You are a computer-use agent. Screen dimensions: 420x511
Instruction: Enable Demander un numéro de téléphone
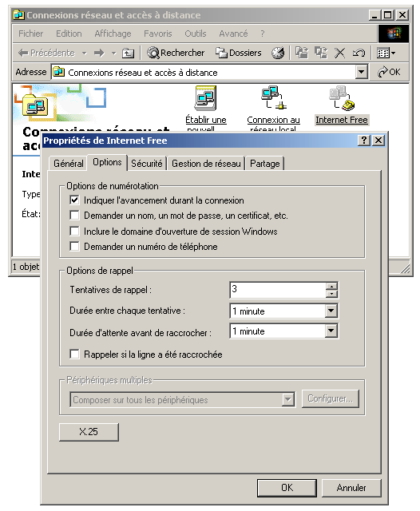(x=74, y=246)
